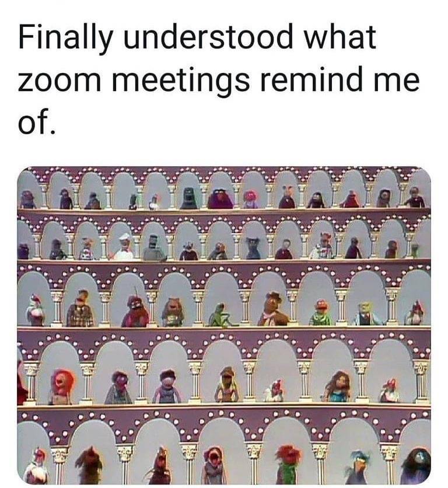Select Scooter in green jacket
Image resolution: width=448 pixels, height=488 pixels.
click(320, 313)
